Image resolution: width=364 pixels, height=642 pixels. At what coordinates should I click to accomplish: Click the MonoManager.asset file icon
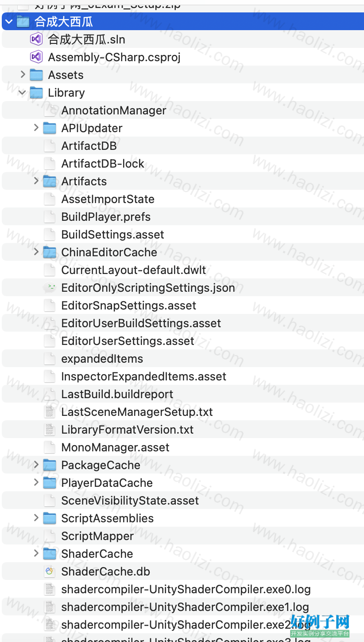(50, 447)
